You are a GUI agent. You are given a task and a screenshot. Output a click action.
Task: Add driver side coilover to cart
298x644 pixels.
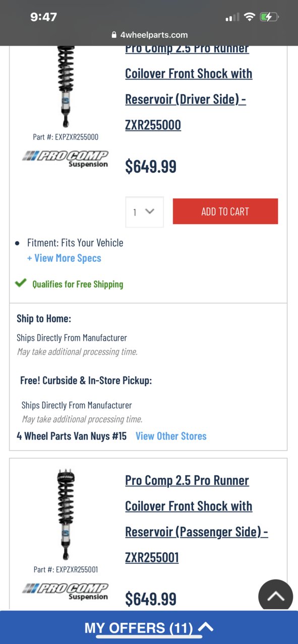point(225,211)
